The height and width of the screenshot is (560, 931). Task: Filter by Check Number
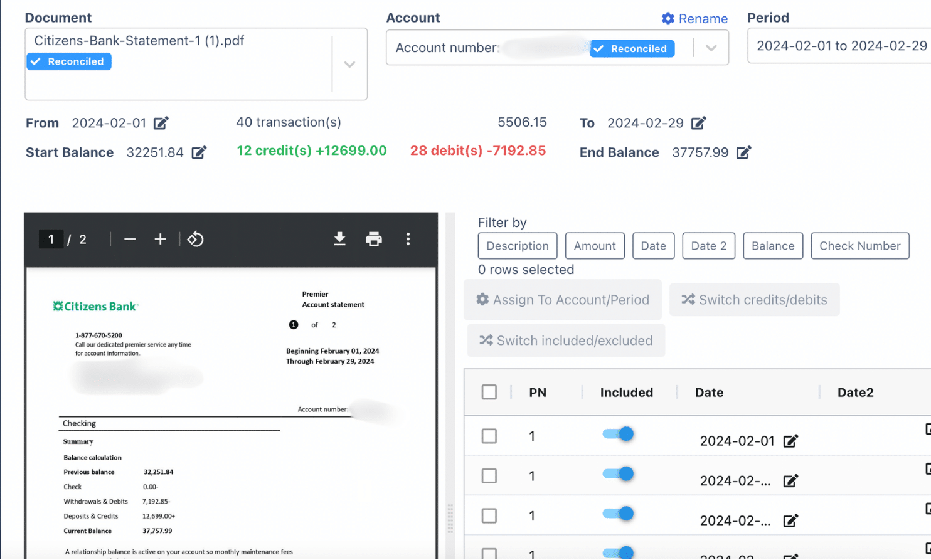point(859,245)
